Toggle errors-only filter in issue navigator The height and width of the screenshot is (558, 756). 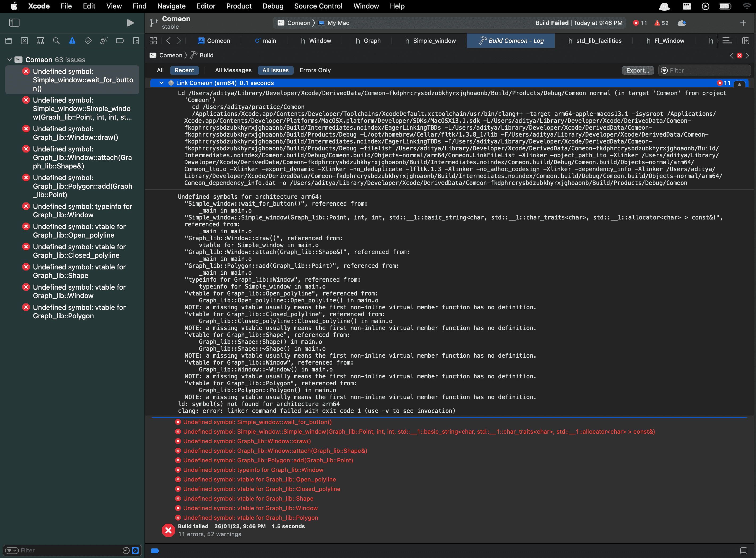[135, 550]
